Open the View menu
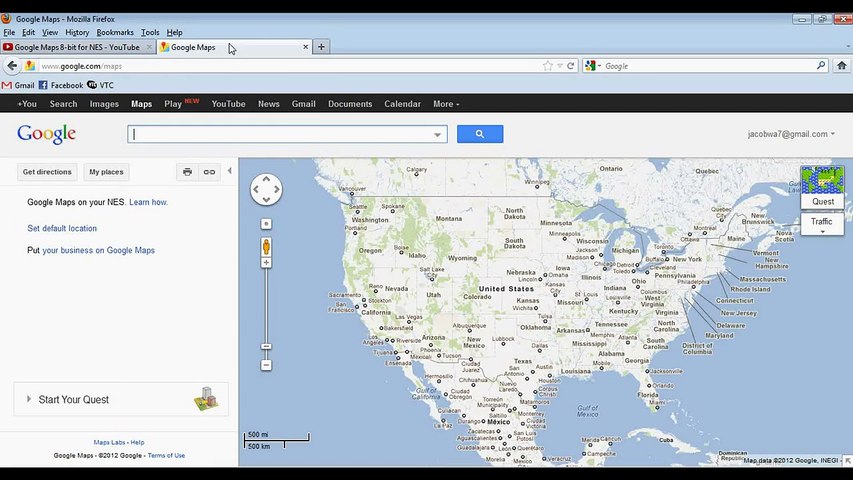Viewport: 853px width, 480px height. [50, 33]
